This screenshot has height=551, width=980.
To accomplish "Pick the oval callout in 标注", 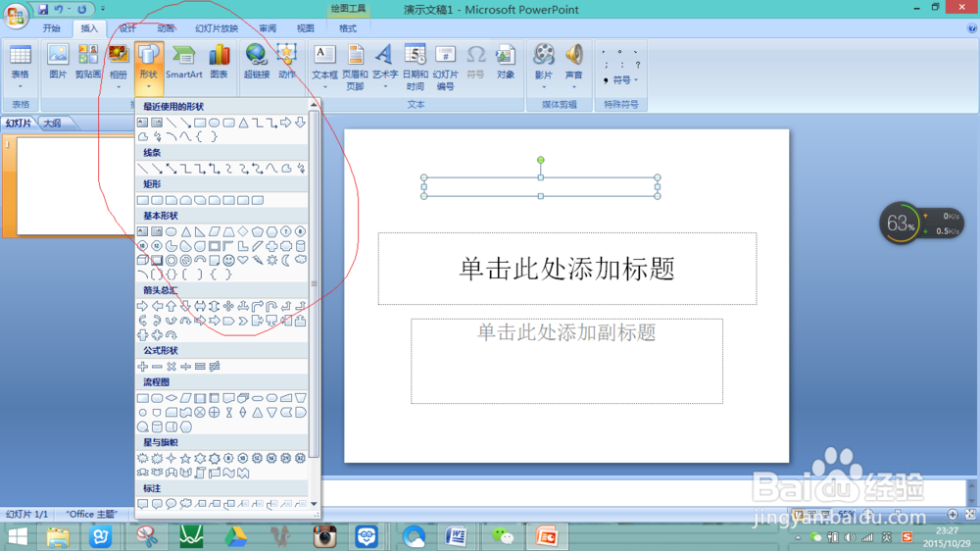I will 171,504.
